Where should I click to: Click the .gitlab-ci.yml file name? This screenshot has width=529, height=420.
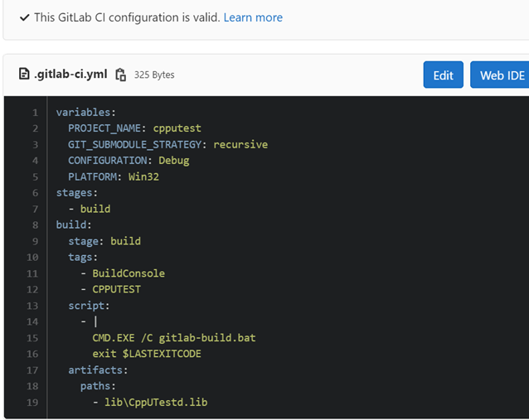[x=70, y=75]
